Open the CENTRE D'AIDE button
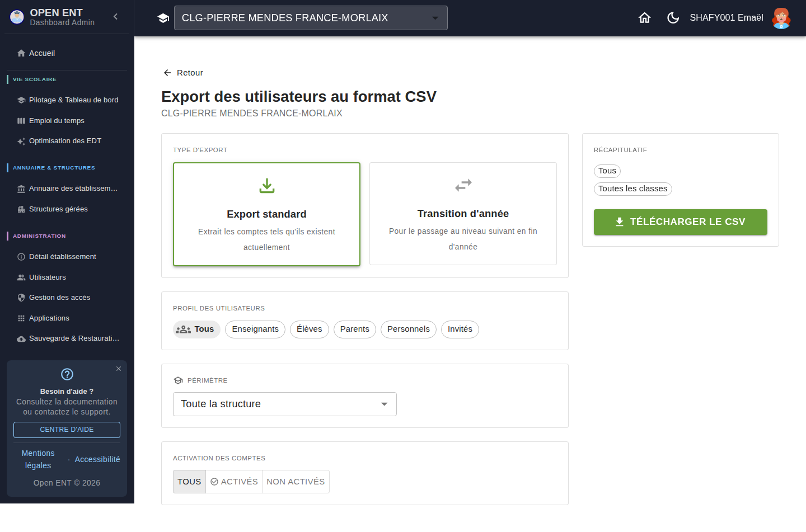The width and height of the screenshot is (806, 532). [67, 430]
